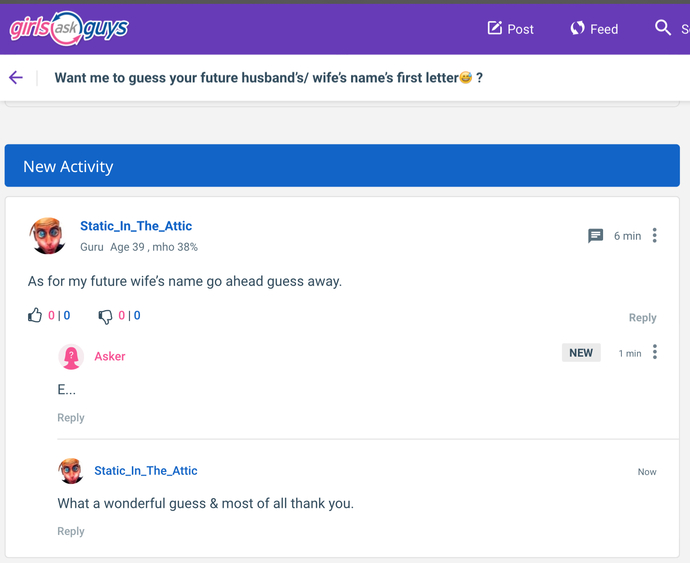
Task: Click the Asker username link
Action: (x=110, y=356)
